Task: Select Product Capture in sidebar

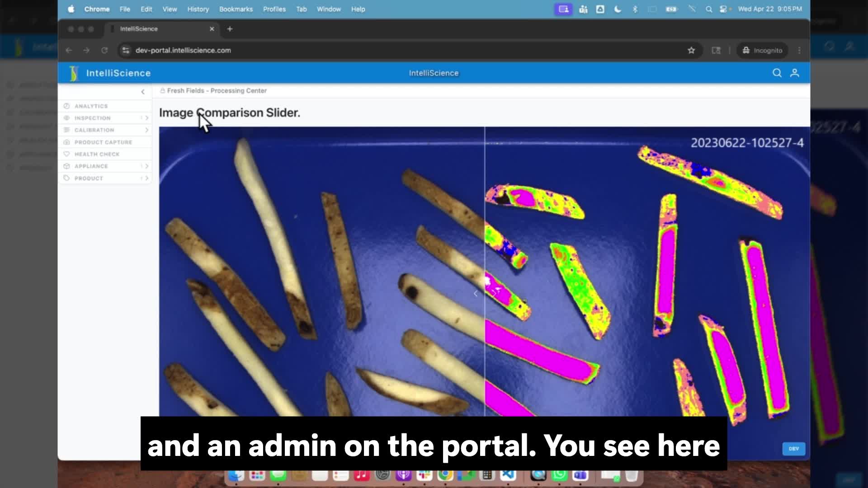Action: [103, 142]
